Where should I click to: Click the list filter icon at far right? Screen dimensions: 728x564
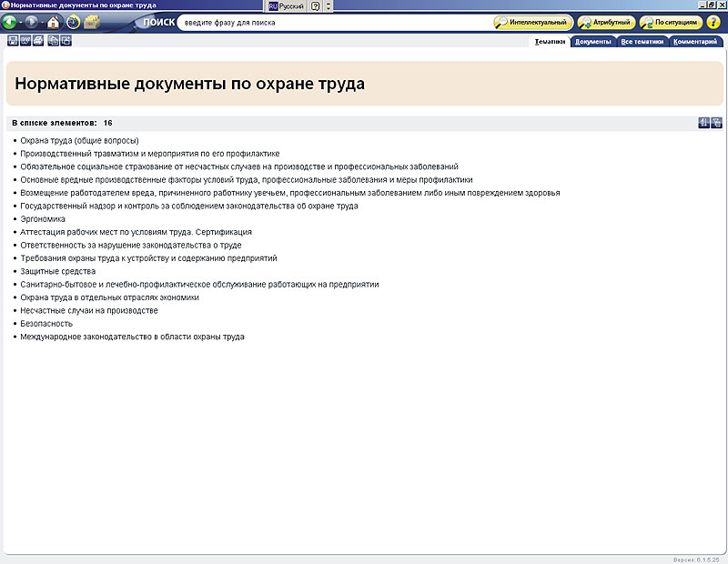click(x=717, y=123)
